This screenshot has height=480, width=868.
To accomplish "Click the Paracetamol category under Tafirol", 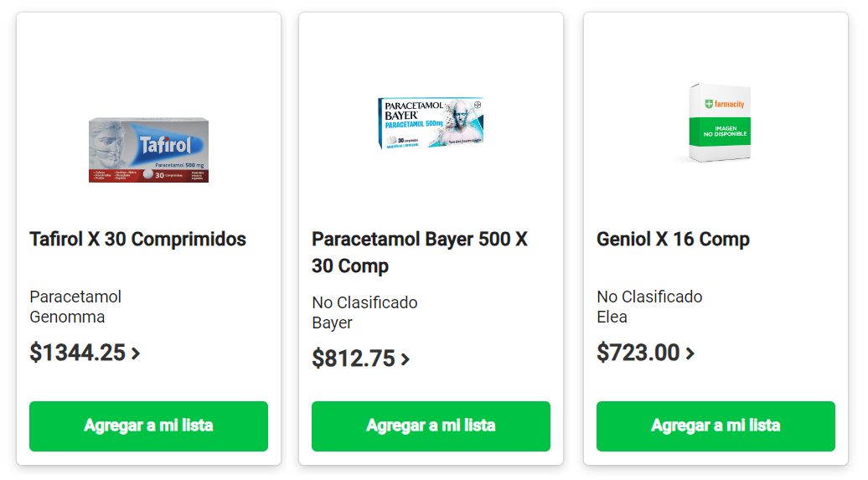I will 75,297.
